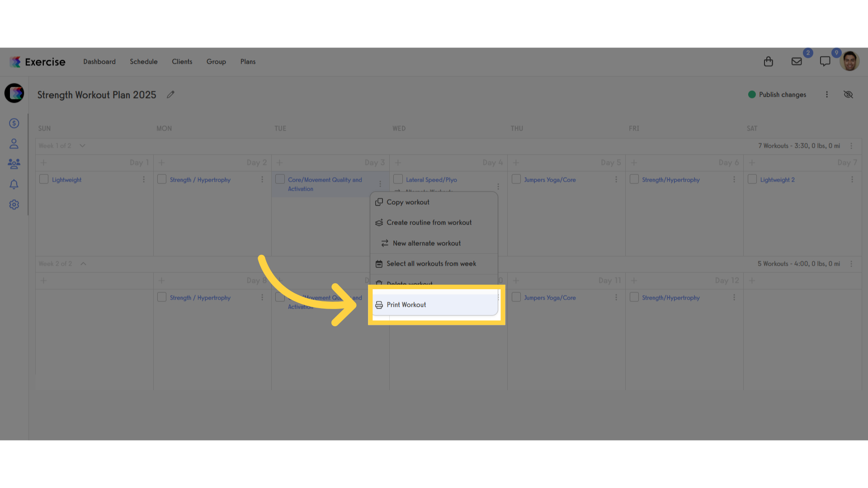Check Day 2 Strength / Hypertrophy workout
868x488 pixels.
162,179
